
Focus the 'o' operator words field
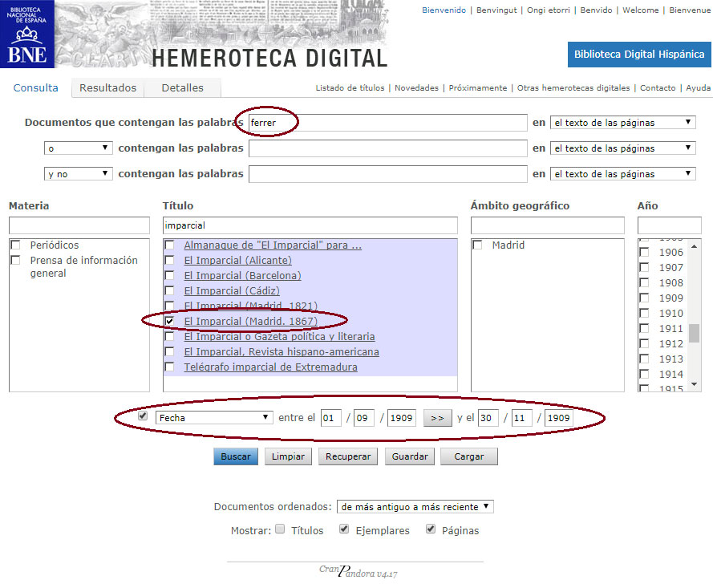(x=388, y=148)
